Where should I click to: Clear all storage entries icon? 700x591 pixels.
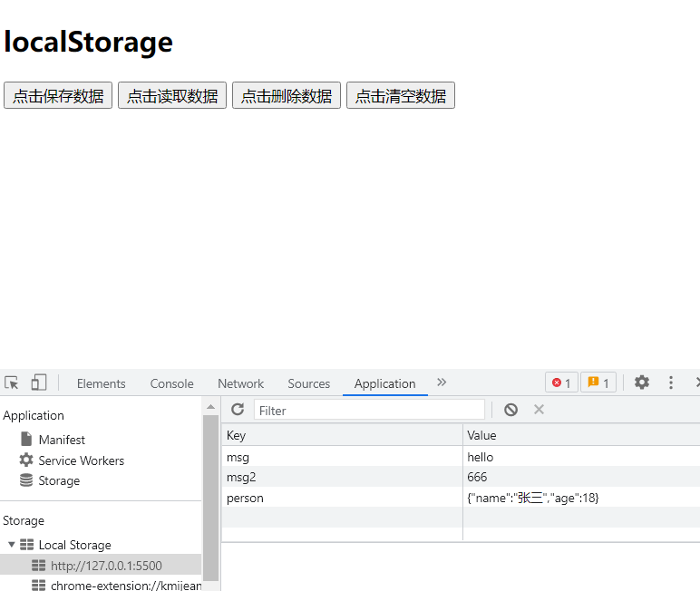coord(510,410)
